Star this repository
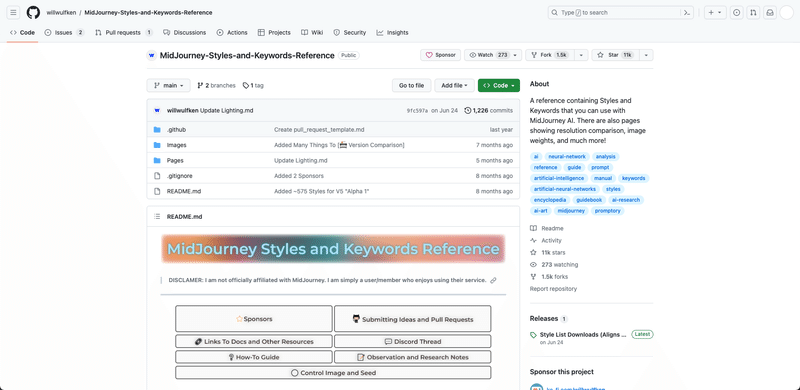The height and width of the screenshot is (390, 800). click(x=616, y=55)
